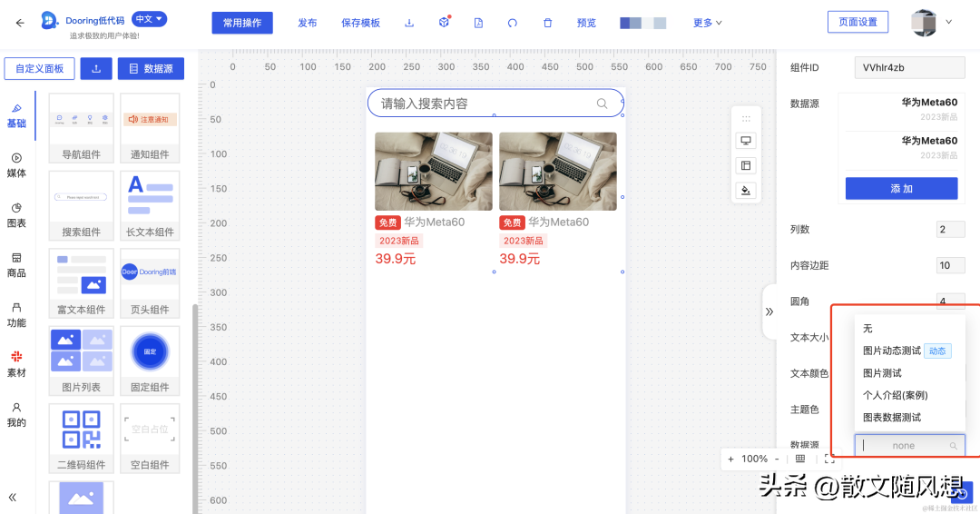The height and width of the screenshot is (514, 980).
Task: Select the 页头组件 component
Action: click(150, 283)
